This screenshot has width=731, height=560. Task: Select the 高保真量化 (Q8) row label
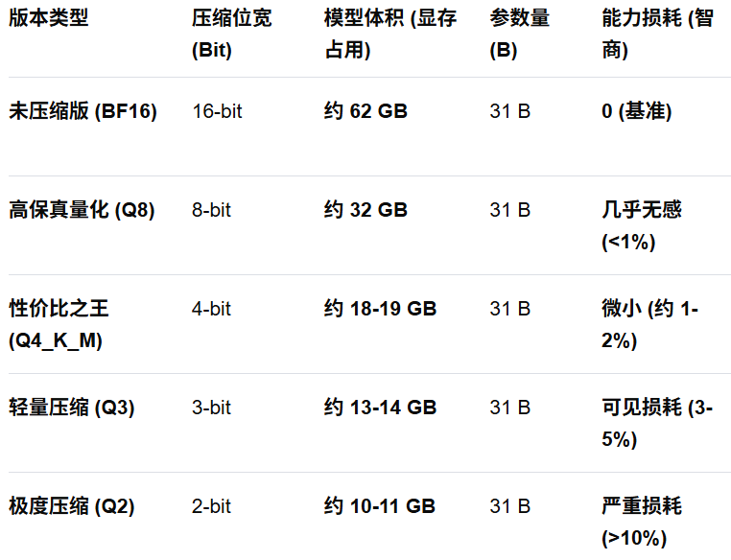(82, 210)
